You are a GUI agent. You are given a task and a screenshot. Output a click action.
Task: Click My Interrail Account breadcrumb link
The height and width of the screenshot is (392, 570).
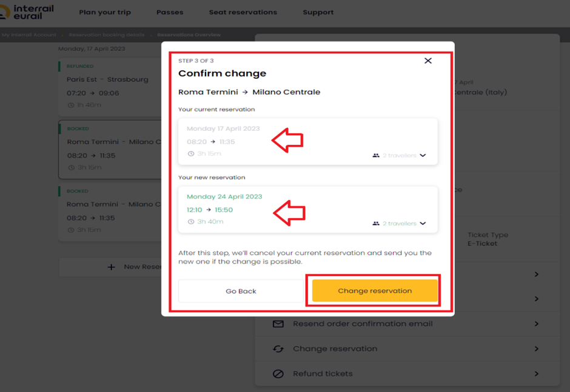click(x=29, y=35)
